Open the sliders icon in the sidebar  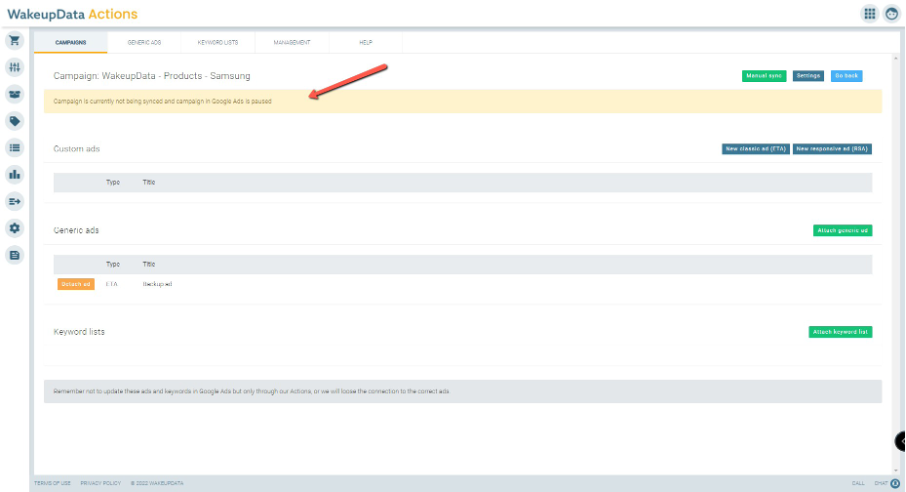coord(14,67)
